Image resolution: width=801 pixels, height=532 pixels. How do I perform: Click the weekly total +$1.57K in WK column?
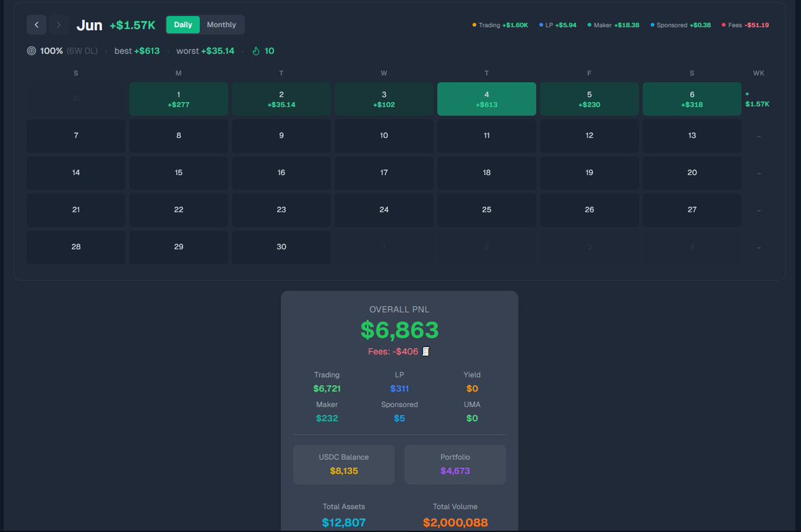(x=757, y=99)
